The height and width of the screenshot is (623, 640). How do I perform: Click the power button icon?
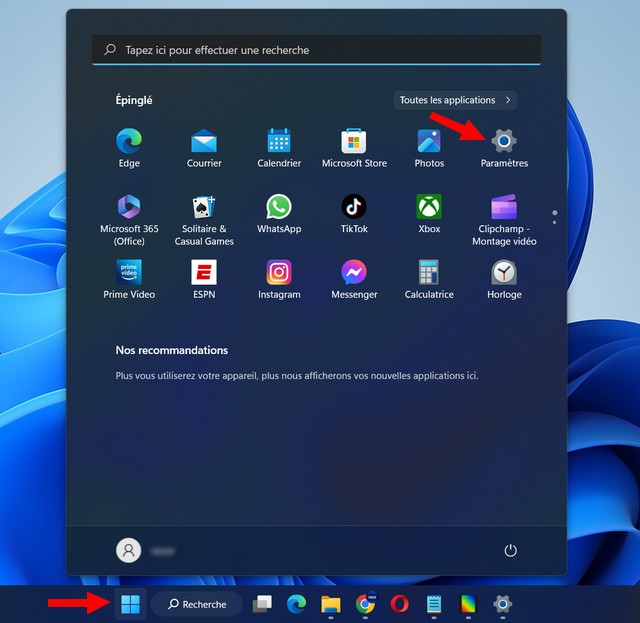[x=511, y=550]
